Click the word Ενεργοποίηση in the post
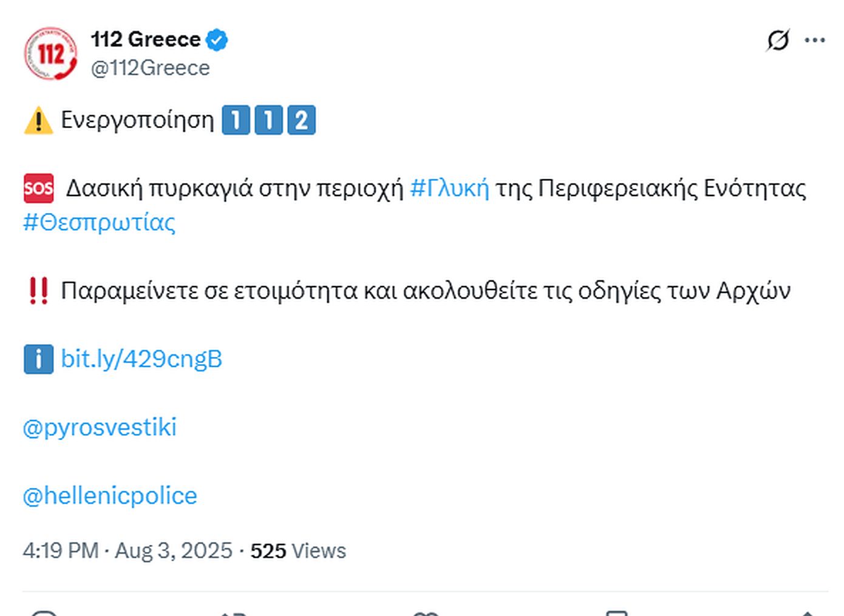Viewport: 844px width, 616px height. point(138,120)
